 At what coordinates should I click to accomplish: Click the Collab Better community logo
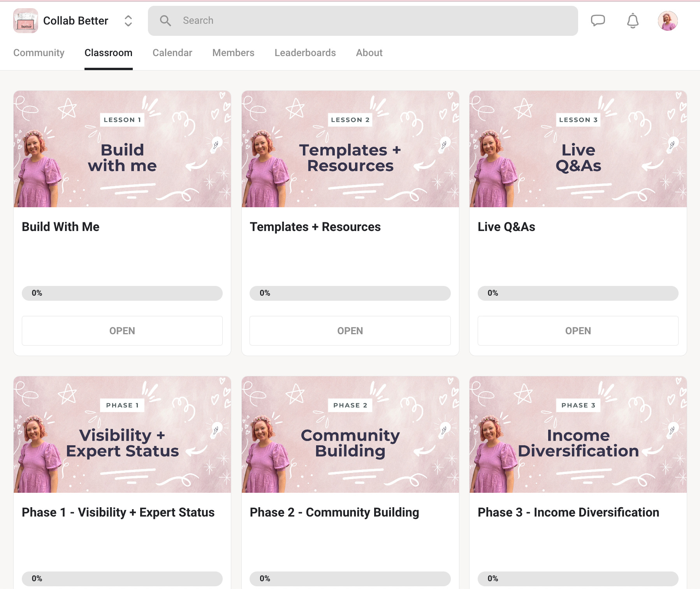pos(25,20)
